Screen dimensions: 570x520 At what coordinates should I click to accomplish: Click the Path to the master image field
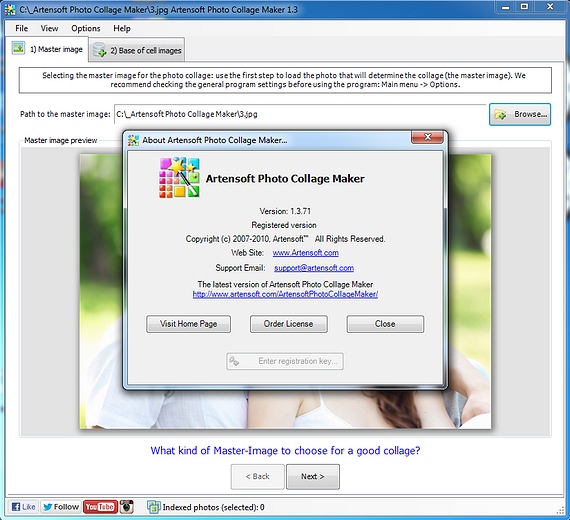[x=300, y=114]
